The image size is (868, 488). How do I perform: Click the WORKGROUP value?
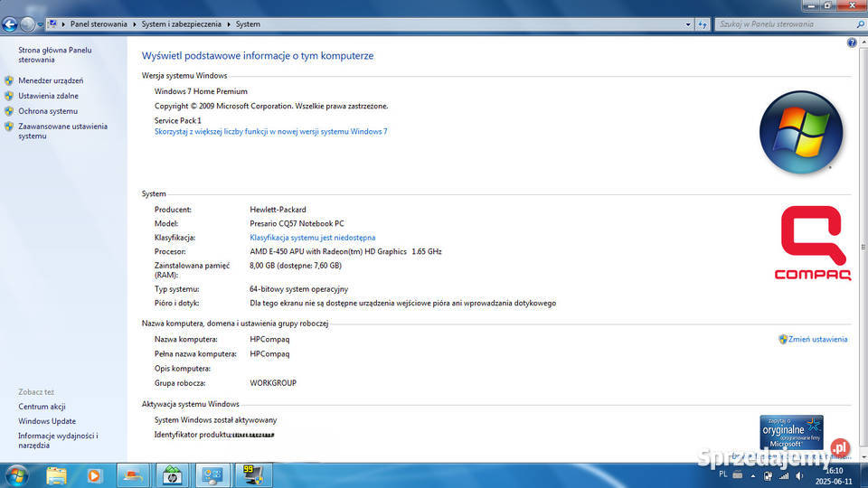coord(273,383)
